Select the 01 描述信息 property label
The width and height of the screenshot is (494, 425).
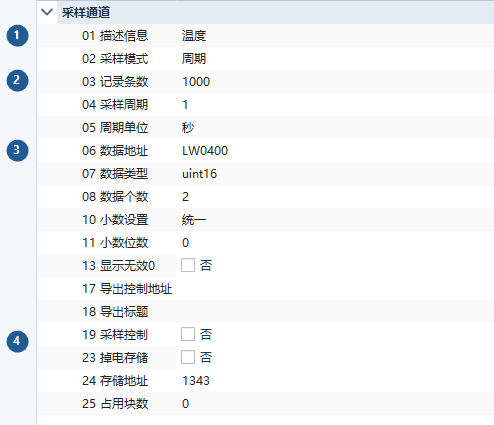pos(115,36)
